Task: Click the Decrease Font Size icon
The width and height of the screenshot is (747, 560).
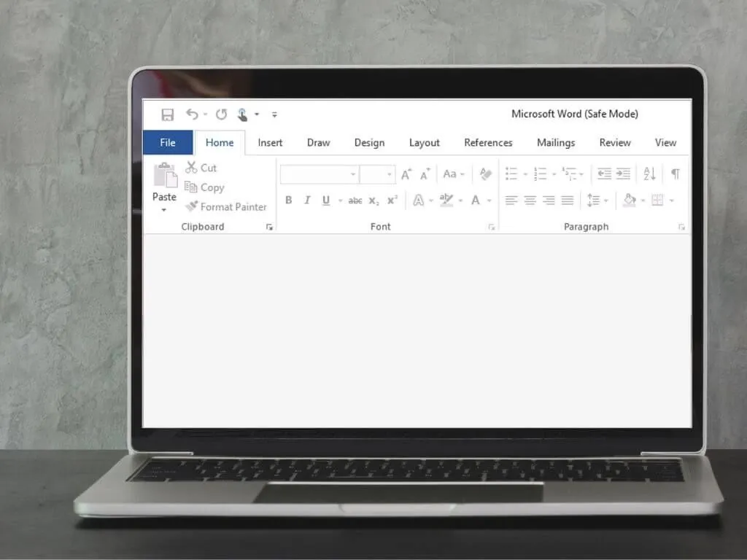Action: click(x=425, y=174)
